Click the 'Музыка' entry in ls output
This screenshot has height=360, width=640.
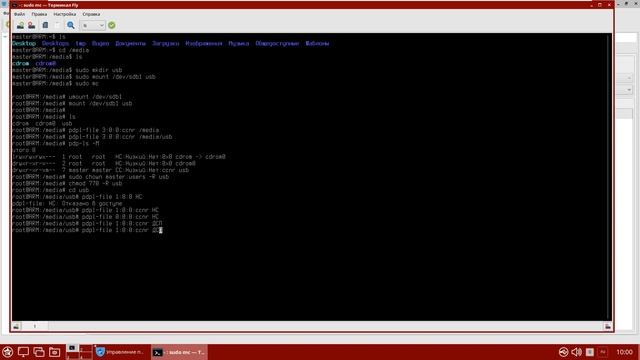[x=238, y=43]
